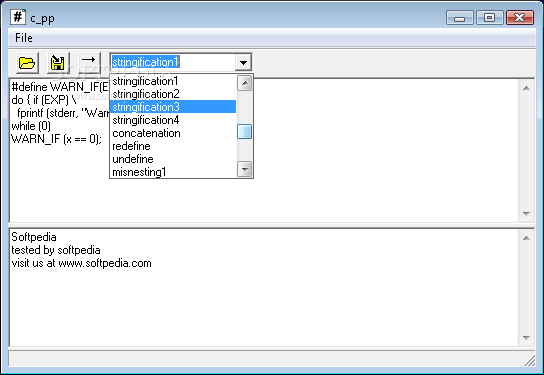Click the line 'WARN_IF (x == 0);'
This screenshot has height=375, width=544.
tap(57, 139)
